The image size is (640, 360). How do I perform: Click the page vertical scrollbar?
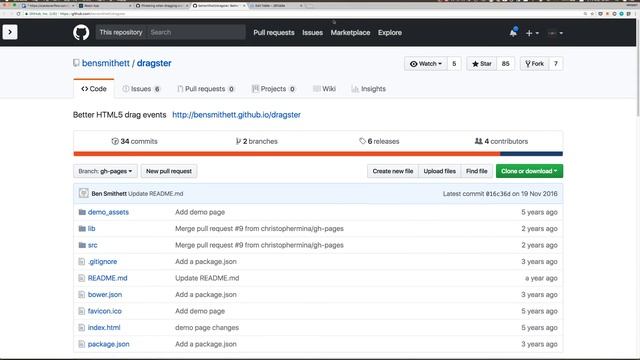point(638,69)
